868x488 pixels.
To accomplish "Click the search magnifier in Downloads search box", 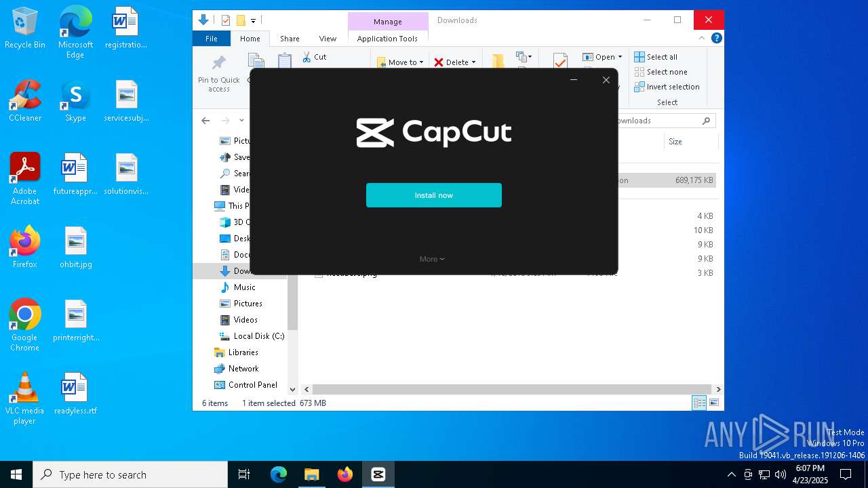I will (706, 121).
